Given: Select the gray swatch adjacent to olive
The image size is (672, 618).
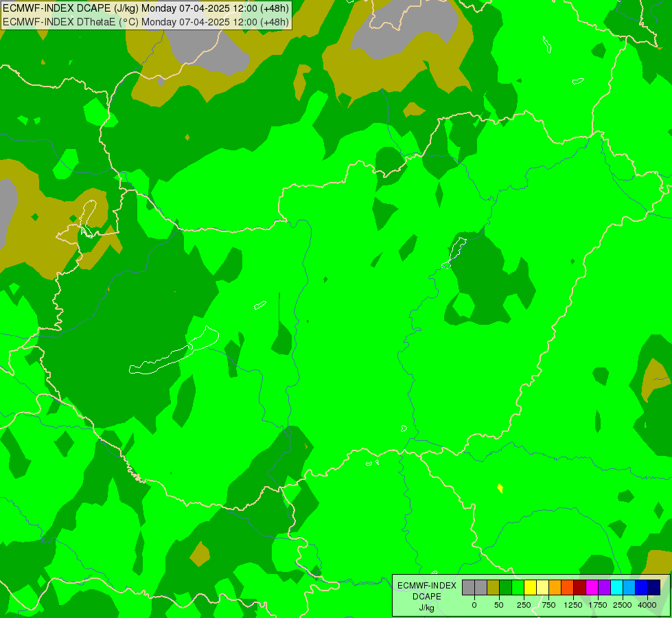Looking at the screenshot, I should pos(481,588).
